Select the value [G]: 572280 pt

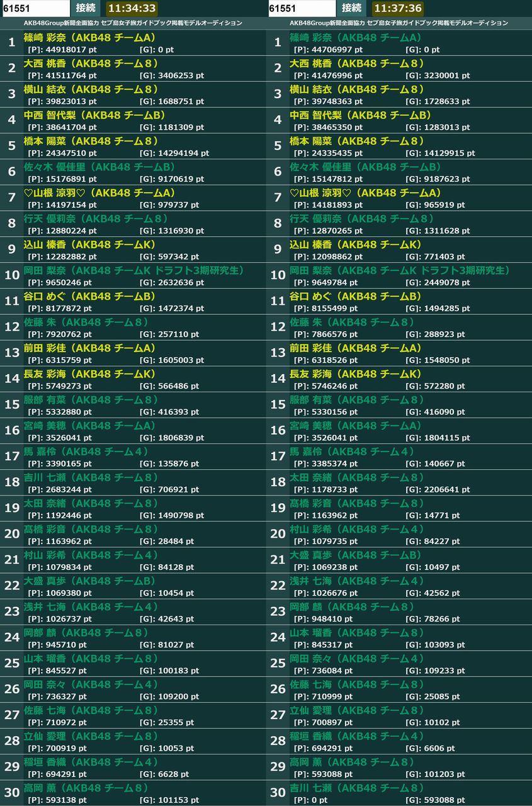pos(435,385)
